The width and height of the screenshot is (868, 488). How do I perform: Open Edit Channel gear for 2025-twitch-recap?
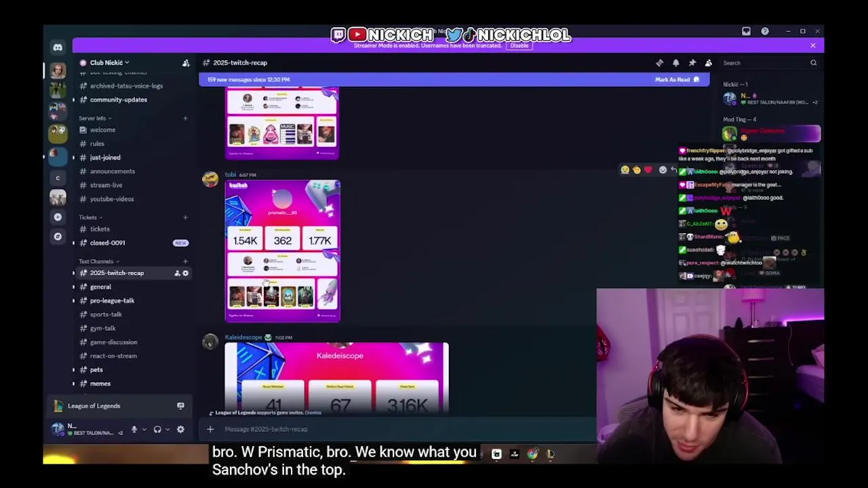pos(186,273)
